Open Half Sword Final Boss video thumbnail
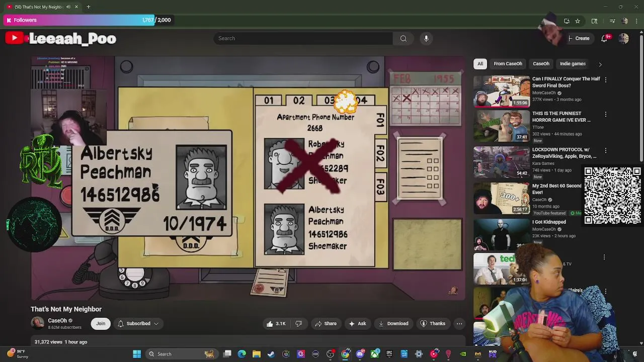This screenshot has height=362, width=644. pyautogui.click(x=501, y=92)
